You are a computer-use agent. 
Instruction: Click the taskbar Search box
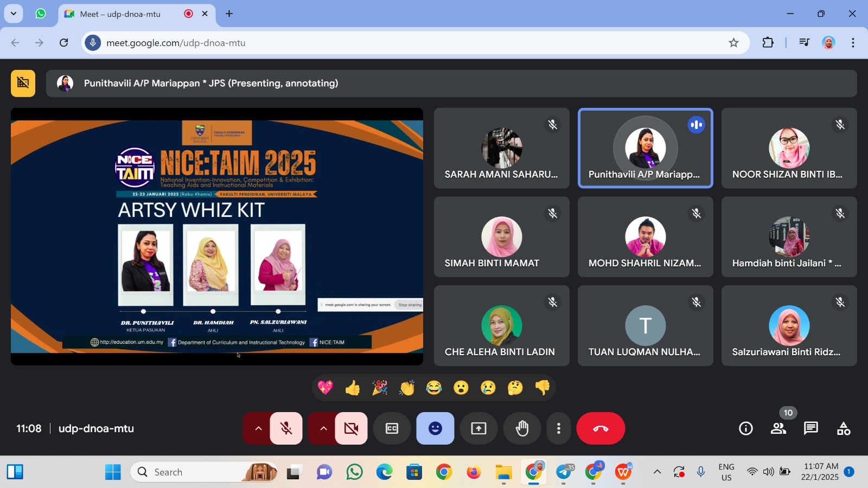click(204, 472)
